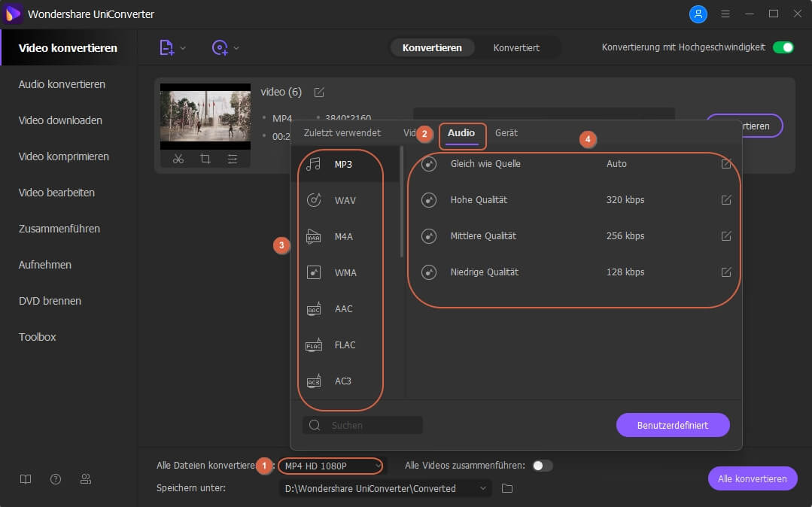The image size is (812, 507).
Task: Switch to Zuletzt verwendet tab
Action: [x=342, y=133]
